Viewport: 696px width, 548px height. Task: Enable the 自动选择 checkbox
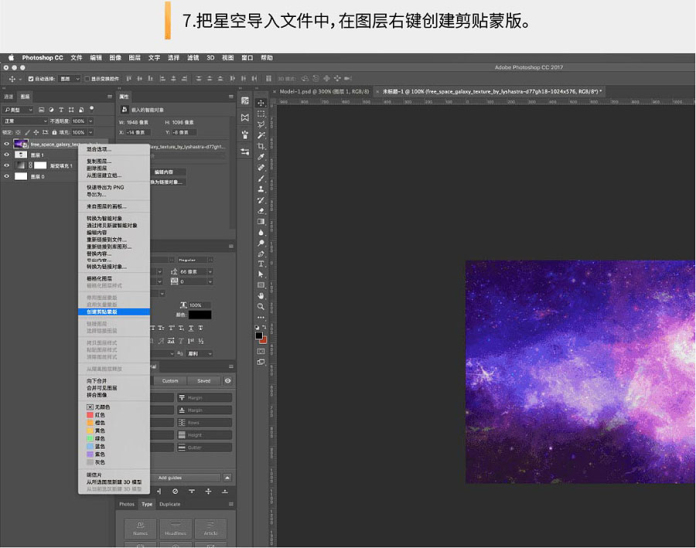coord(31,78)
